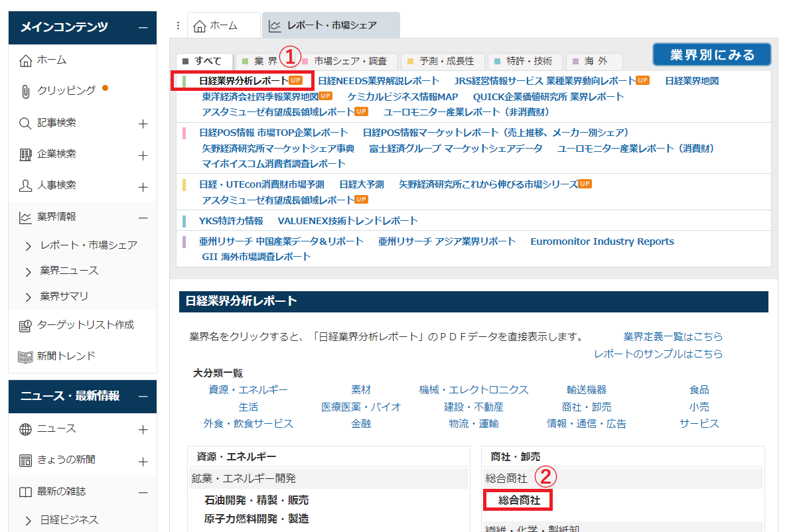Click the article search magnifier icon

[26, 123]
